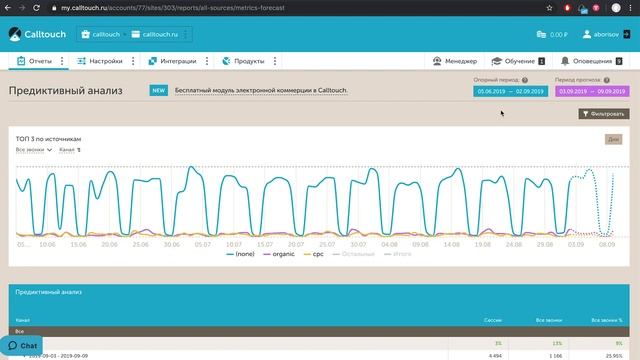Open the Продукты three-dot submenu
The width and height of the screenshot is (640, 360).
275,61
